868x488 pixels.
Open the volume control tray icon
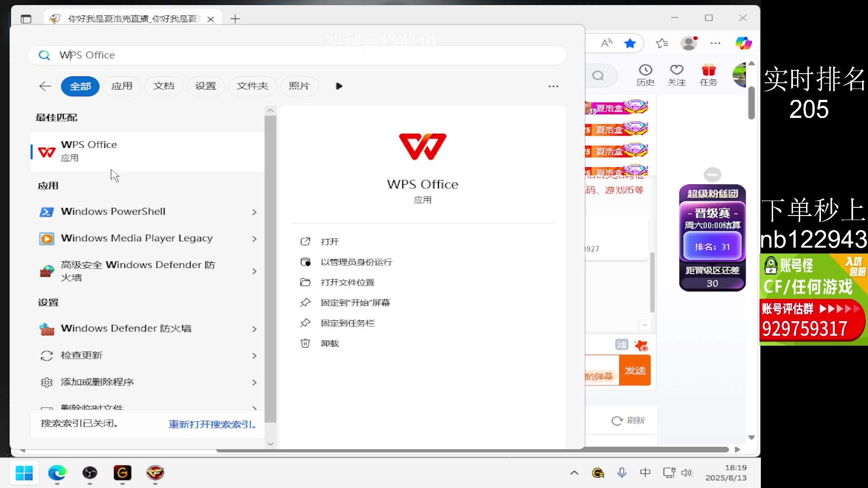click(687, 473)
